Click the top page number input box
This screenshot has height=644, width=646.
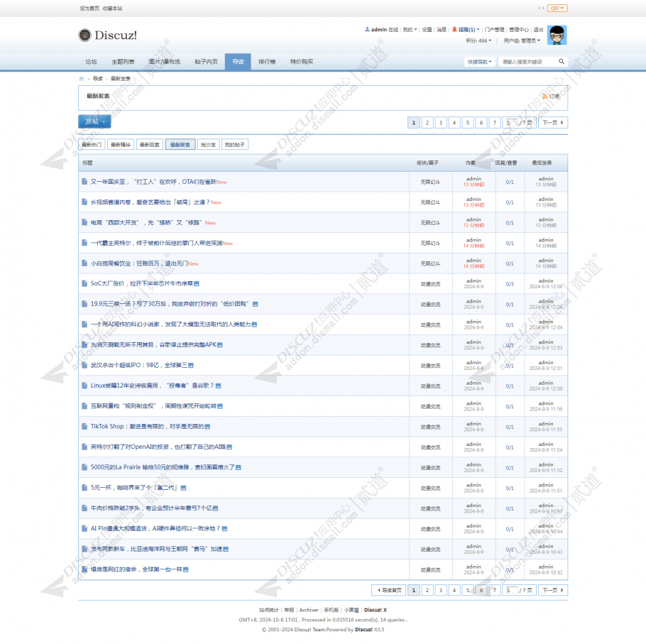point(512,122)
